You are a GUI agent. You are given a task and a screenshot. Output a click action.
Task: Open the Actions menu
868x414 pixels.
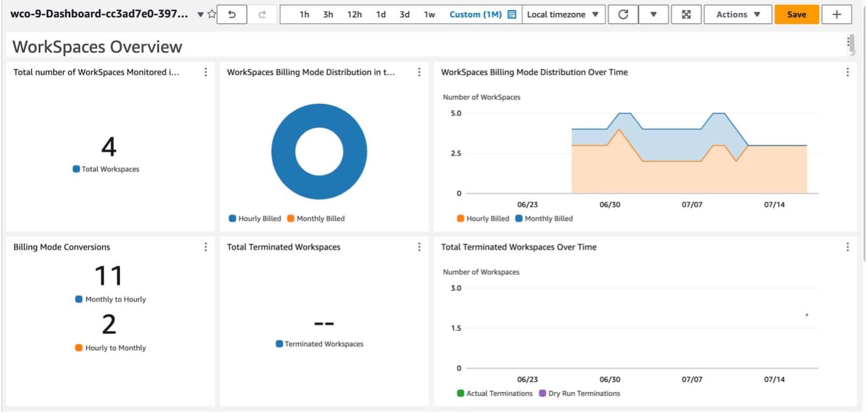(738, 15)
